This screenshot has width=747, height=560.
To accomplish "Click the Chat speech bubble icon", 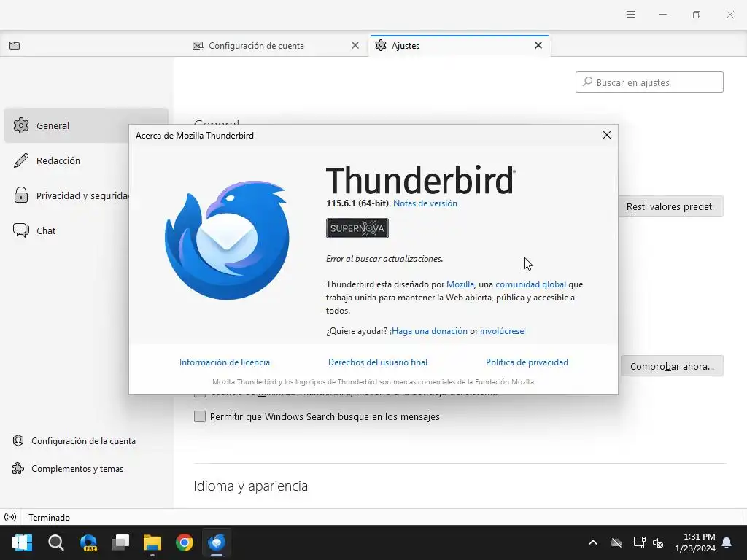I will (x=21, y=230).
